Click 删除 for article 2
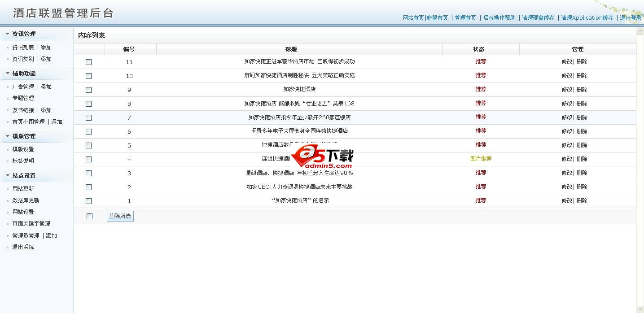 [582, 187]
